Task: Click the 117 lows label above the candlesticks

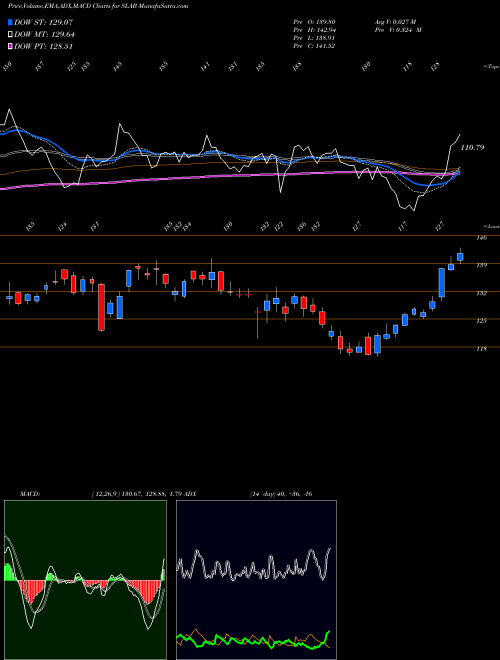Action: click(403, 226)
